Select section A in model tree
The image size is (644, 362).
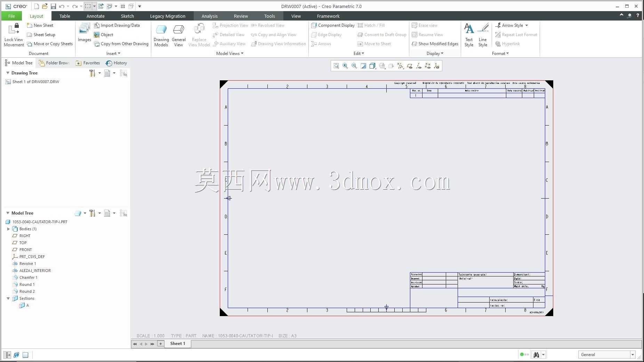tap(24, 305)
